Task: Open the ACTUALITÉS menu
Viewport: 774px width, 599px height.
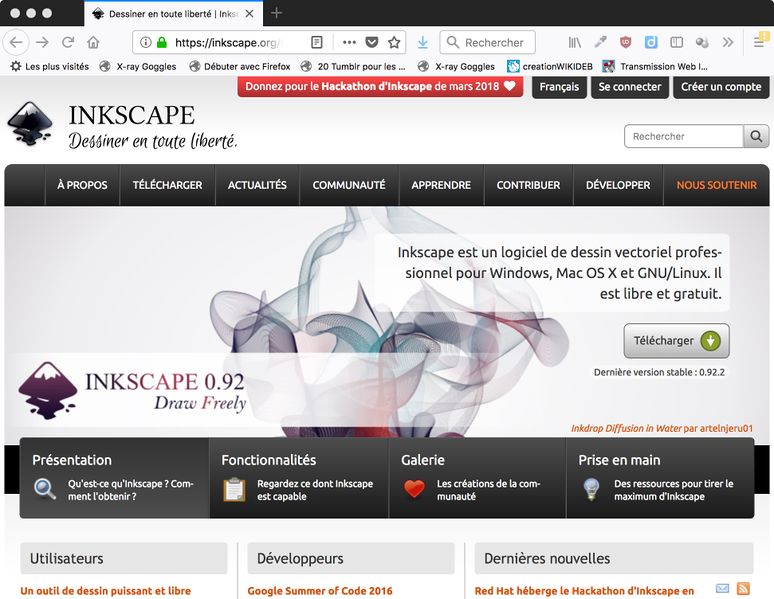Action: tap(257, 185)
